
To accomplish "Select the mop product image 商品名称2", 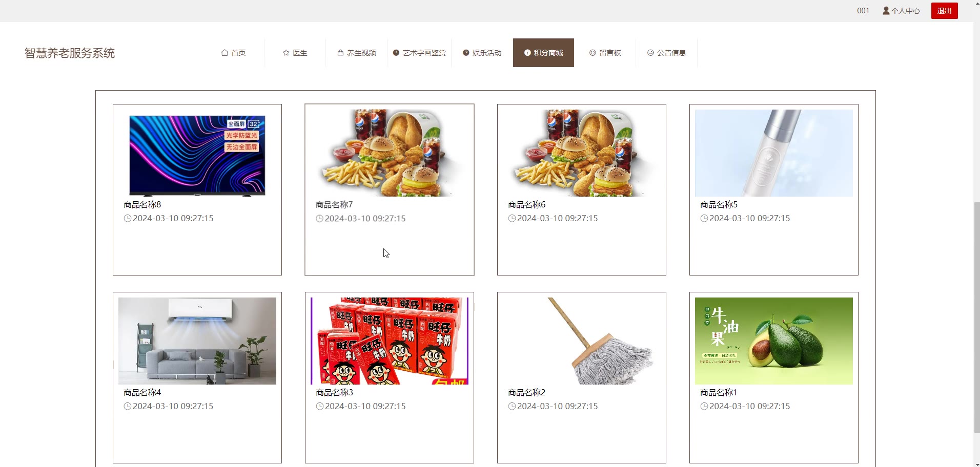I will click(582, 341).
